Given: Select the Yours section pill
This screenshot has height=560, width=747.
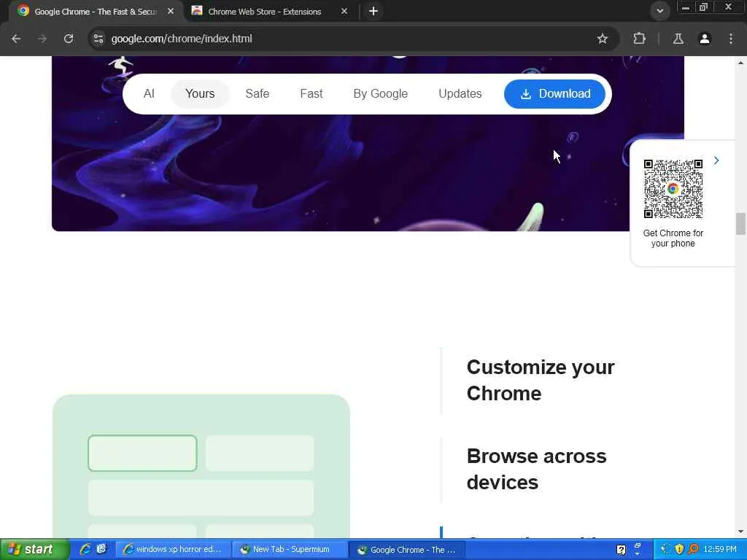Looking at the screenshot, I should 200,94.
